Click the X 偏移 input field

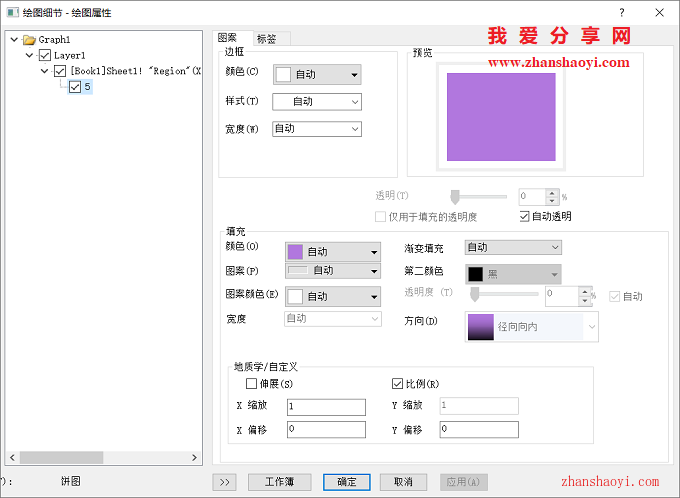326,429
